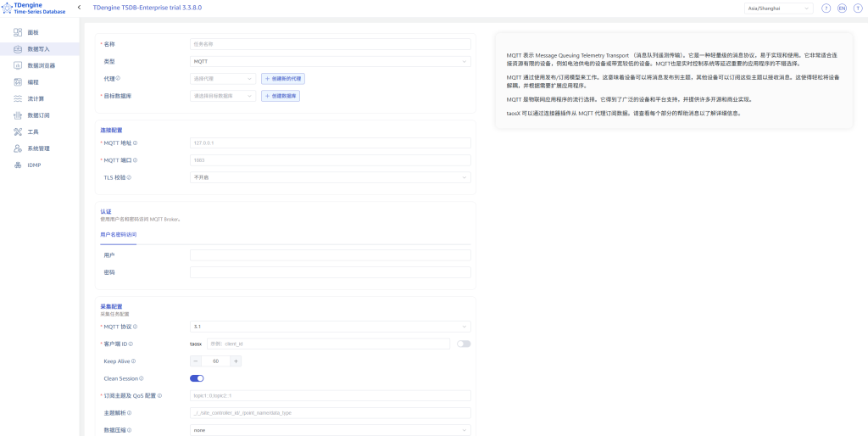The height and width of the screenshot is (436, 868).
Task: Collapse the sidebar with the left chevron
Action: coord(79,7)
